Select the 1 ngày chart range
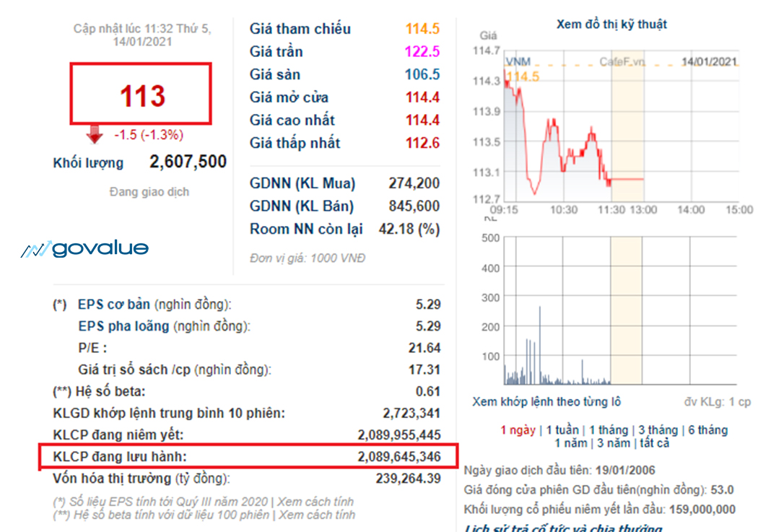This screenshot has width=771, height=532. [518, 430]
